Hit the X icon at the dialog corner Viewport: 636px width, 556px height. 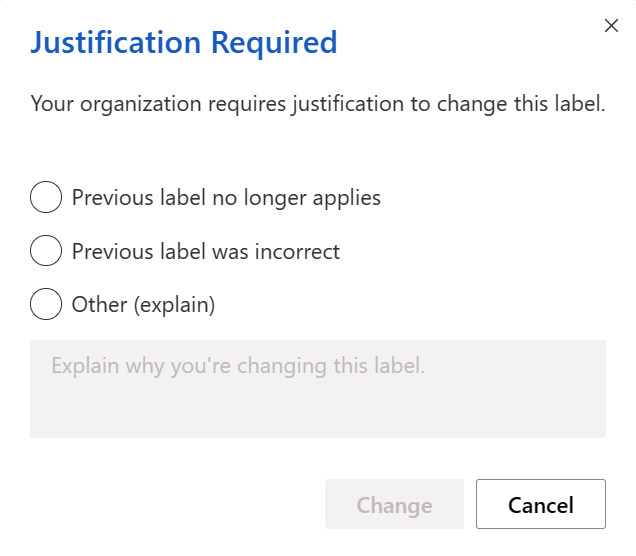[x=611, y=26]
